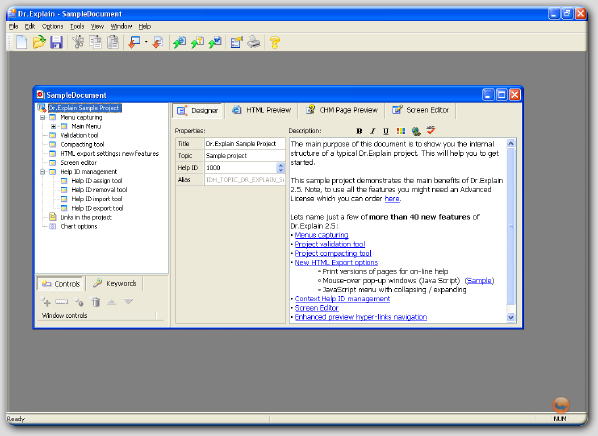
Task: Toggle underline formatting in Description toolbar
Action: (x=386, y=131)
